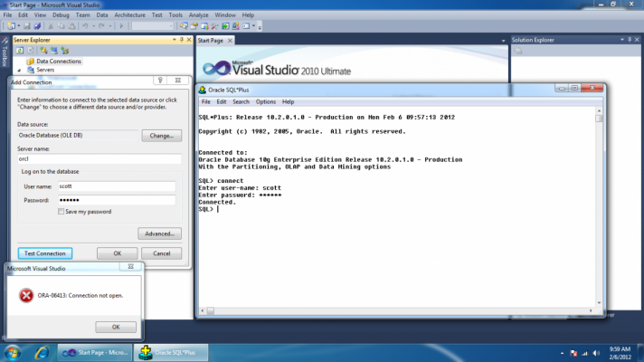Click the Password input field
The width and height of the screenshot is (644, 362).
click(117, 201)
